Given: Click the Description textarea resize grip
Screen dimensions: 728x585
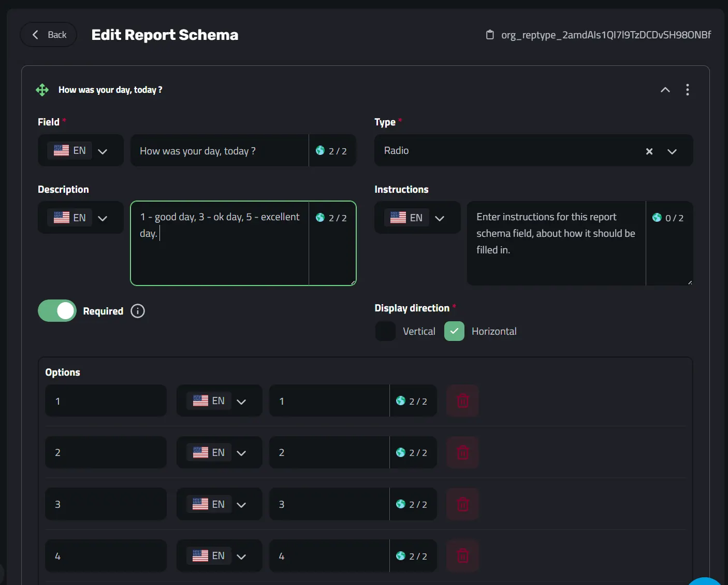Looking at the screenshot, I should click(353, 282).
